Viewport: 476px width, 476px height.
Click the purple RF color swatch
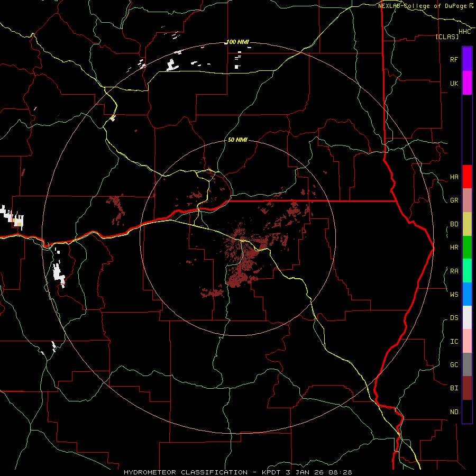coord(467,59)
